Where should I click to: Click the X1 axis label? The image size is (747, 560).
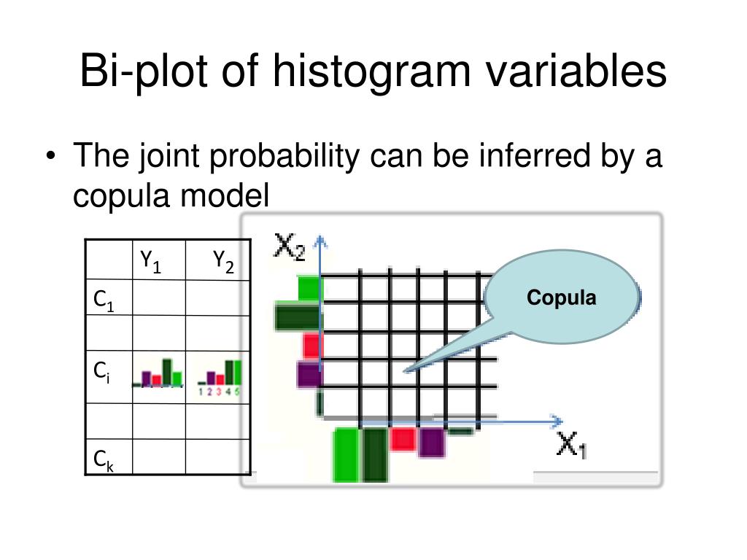coord(572,445)
